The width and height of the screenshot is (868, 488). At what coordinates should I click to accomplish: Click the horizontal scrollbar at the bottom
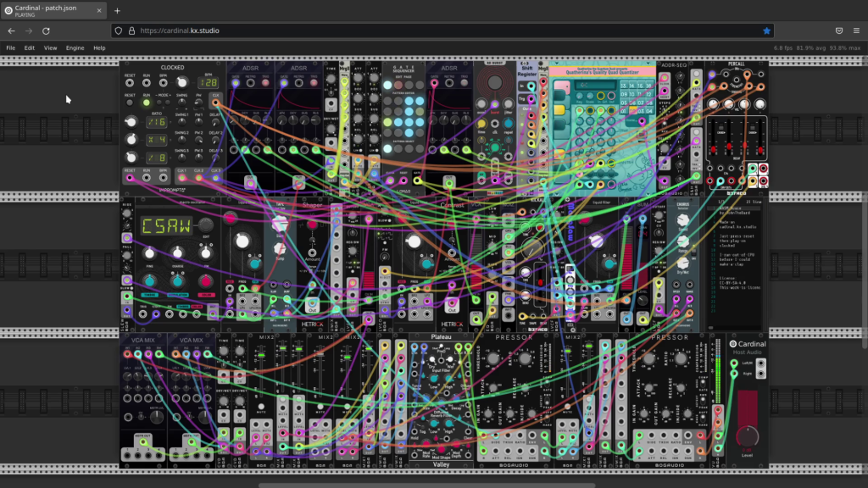coord(426,485)
